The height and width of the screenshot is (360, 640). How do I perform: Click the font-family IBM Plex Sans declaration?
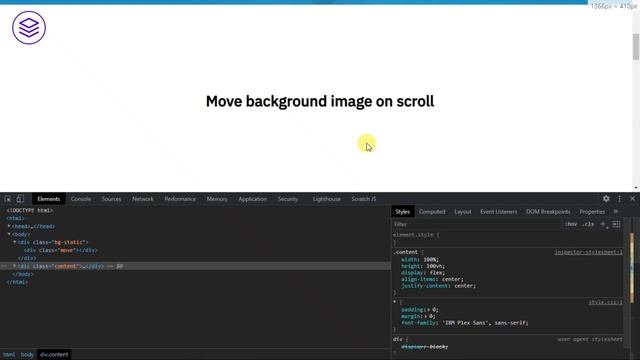pos(465,322)
